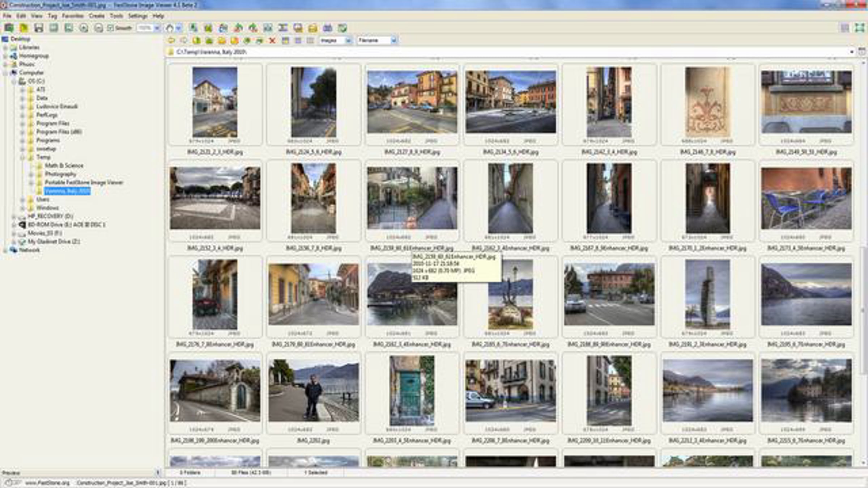The image size is (868, 488).
Task: Open the folder path address dropdown arrow
Action: tap(851, 52)
